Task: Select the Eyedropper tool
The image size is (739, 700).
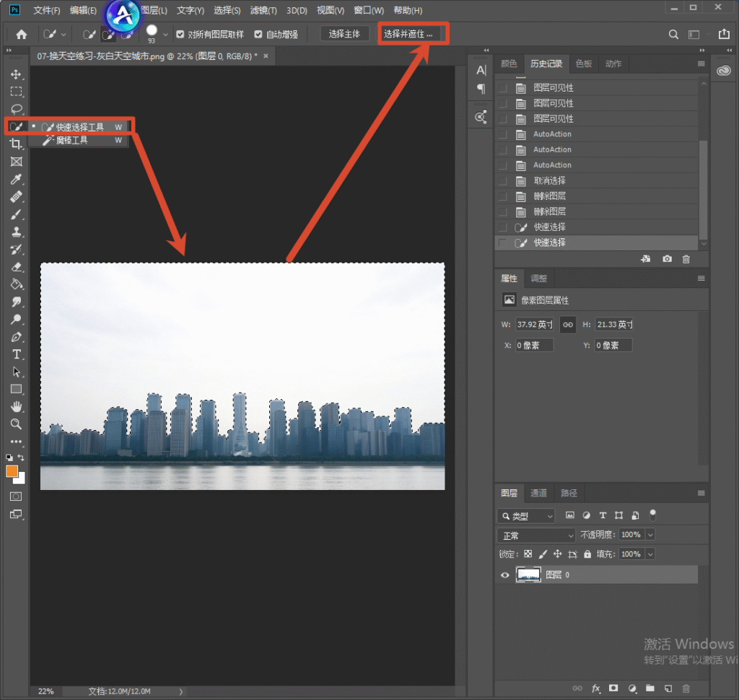Action: [x=16, y=179]
